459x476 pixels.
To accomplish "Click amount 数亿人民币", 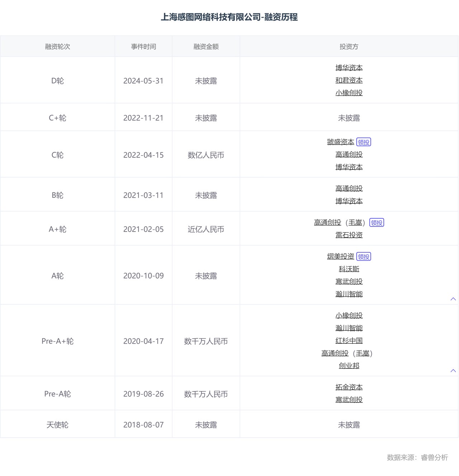I will coord(206,155).
